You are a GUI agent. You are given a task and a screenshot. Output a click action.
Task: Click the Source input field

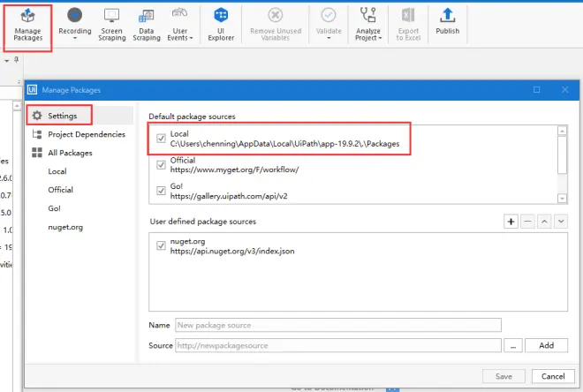338,345
